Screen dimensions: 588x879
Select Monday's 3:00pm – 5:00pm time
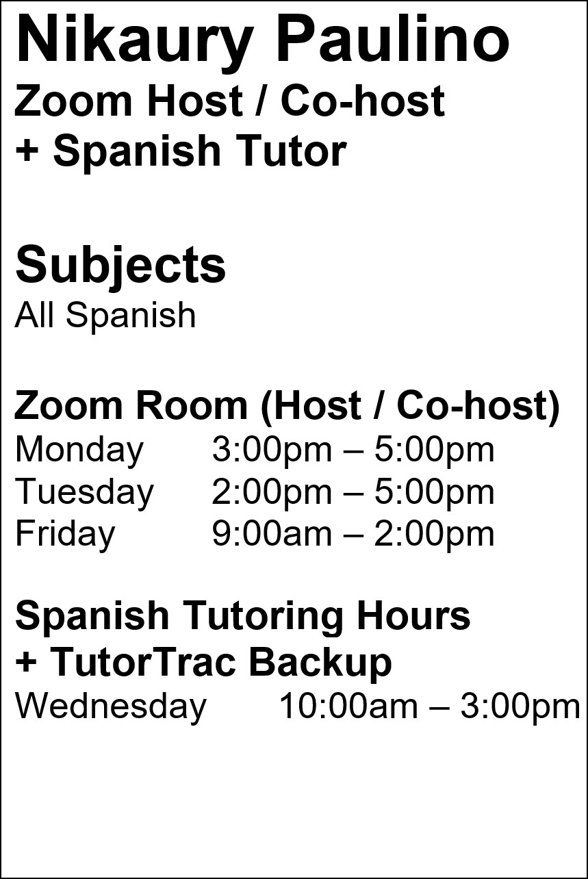coord(353,450)
